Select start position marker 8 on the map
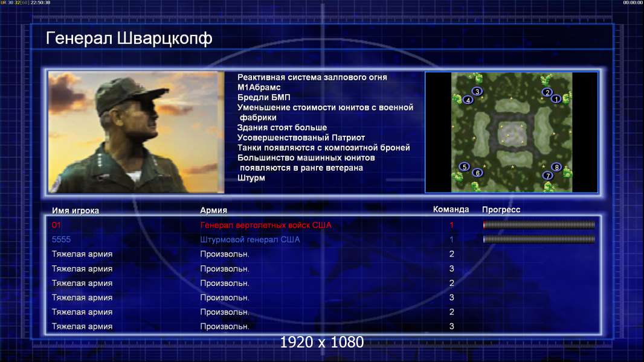 click(556, 167)
